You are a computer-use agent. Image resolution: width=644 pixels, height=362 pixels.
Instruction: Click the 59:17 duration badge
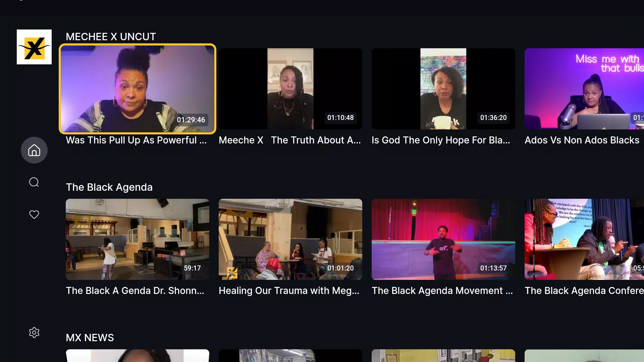(x=192, y=268)
